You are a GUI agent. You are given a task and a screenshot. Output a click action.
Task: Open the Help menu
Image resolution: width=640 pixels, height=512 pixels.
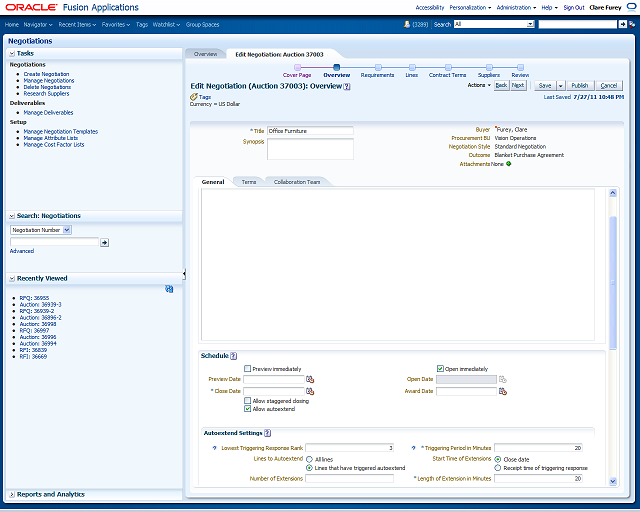click(x=549, y=7)
